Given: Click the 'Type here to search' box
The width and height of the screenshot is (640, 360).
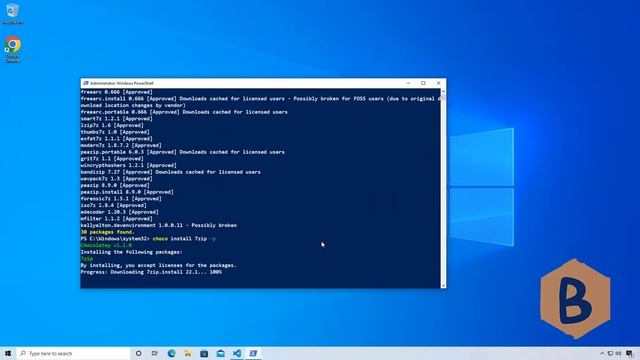Looking at the screenshot, I should 73,353.
